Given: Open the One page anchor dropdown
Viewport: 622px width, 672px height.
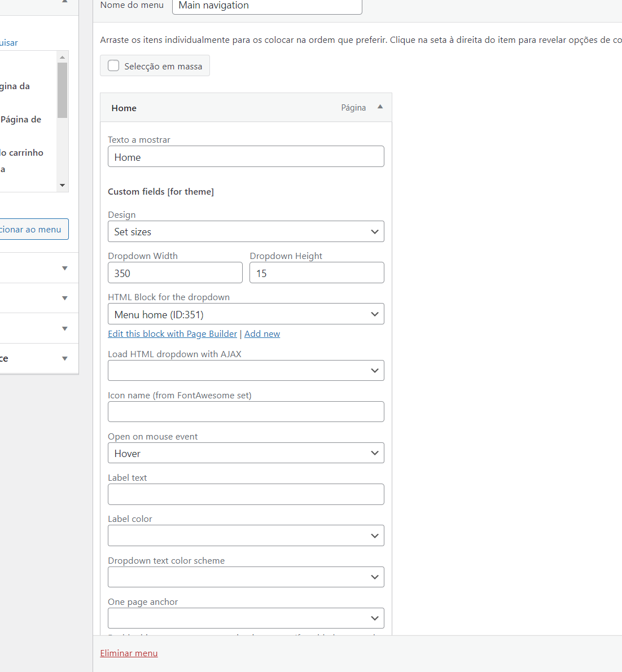Looking at the screenshot, I should (246, 618).
